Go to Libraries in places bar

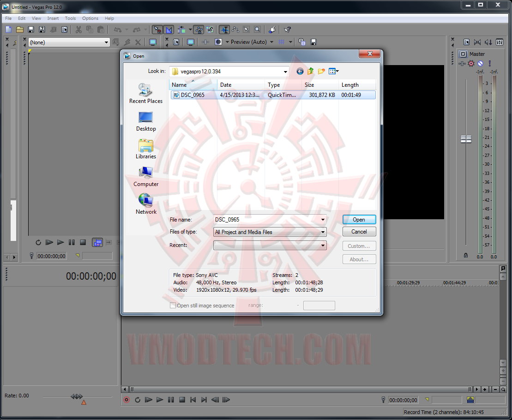[145, 149]
